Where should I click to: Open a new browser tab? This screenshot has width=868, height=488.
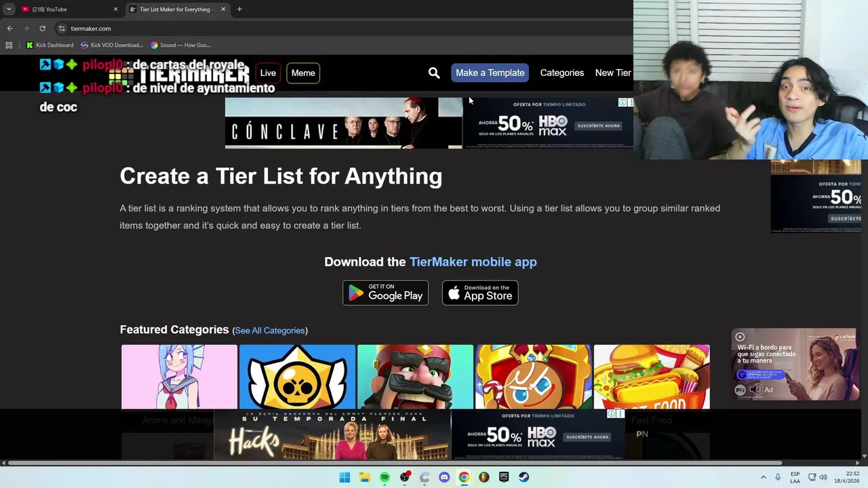coord(239,9)
